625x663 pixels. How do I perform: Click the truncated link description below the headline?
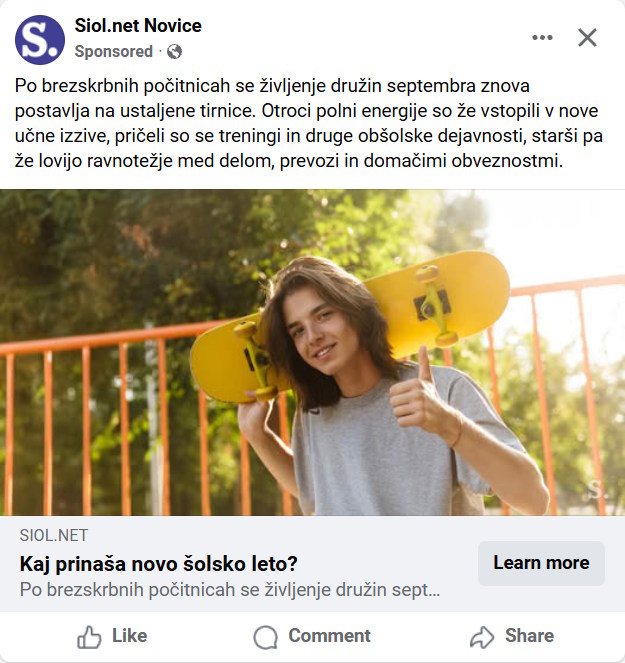point(230,590)
